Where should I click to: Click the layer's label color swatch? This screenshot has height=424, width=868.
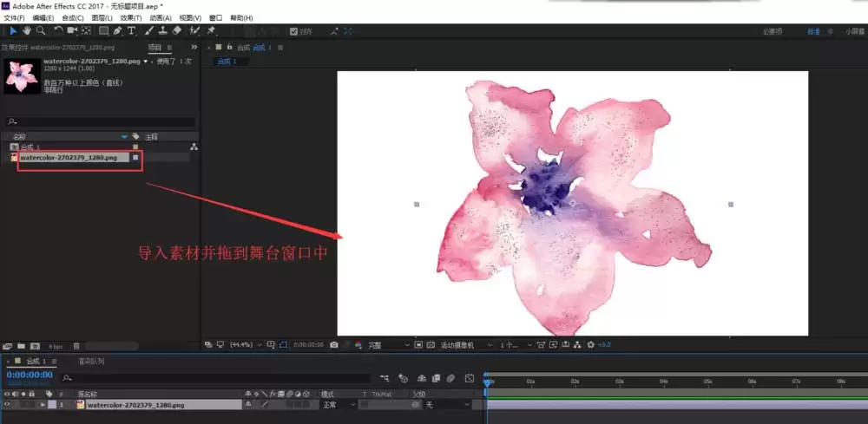click(x=52, y=405)
